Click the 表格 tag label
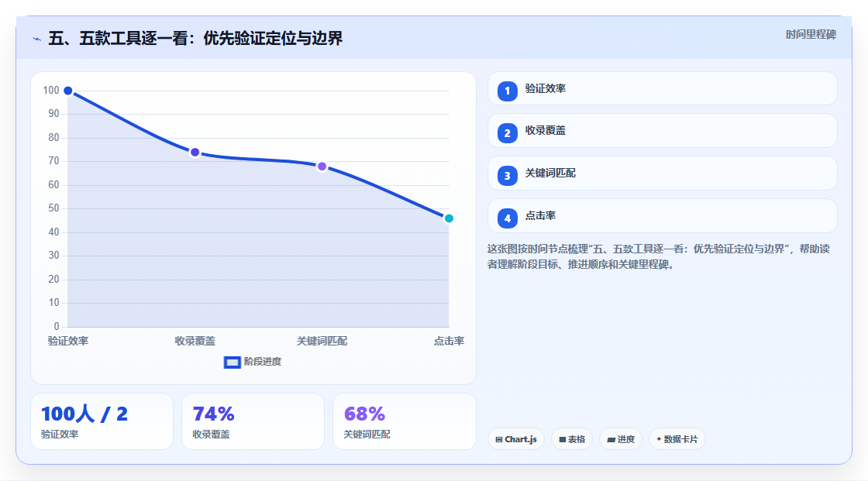The height and width of the screenshot is (481, 868). [x=577, y=439]
